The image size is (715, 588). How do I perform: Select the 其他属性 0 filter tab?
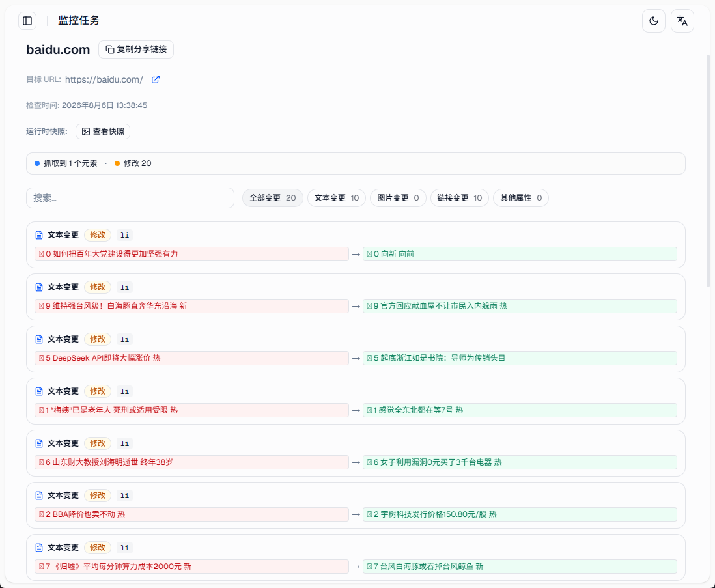click(x=521, y=198)
